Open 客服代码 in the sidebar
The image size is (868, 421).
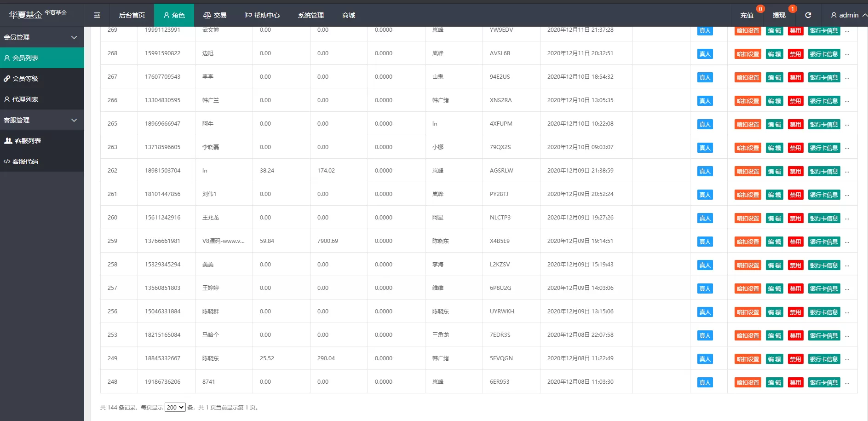click(x=25, y=161)
